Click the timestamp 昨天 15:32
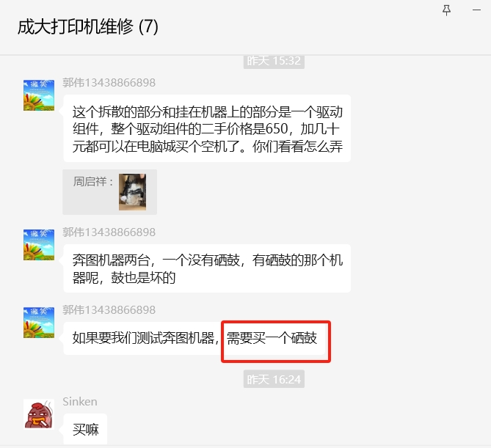491x448 pixels. coord(274,61)
